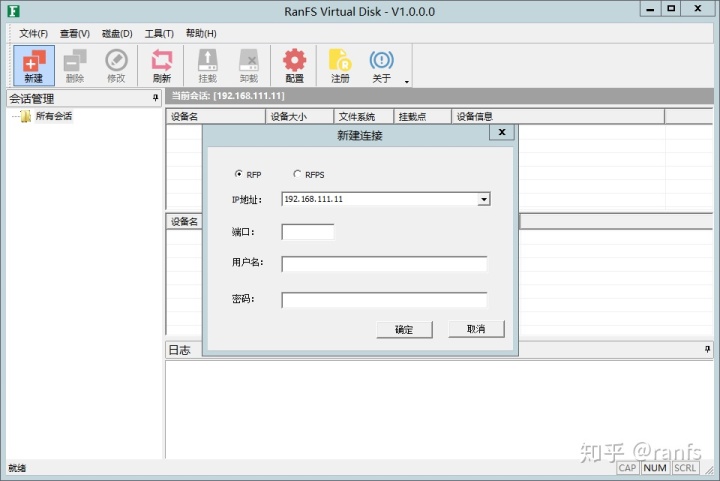Click the 挂载点 column header

[423, 117]
